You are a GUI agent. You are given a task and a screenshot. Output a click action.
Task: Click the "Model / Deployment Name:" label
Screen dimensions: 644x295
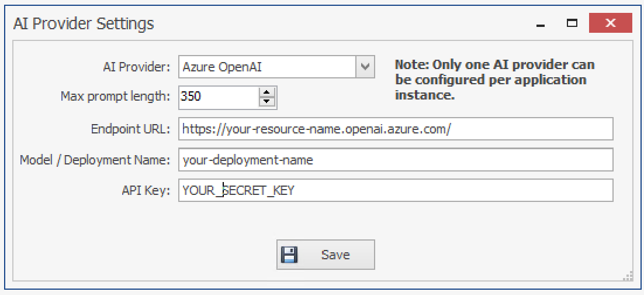tap(95, 160)
